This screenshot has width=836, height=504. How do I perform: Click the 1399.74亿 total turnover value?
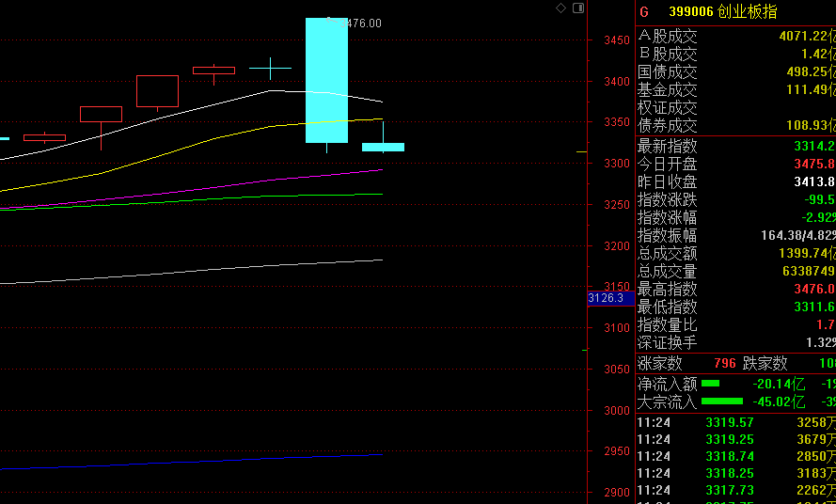807,253
